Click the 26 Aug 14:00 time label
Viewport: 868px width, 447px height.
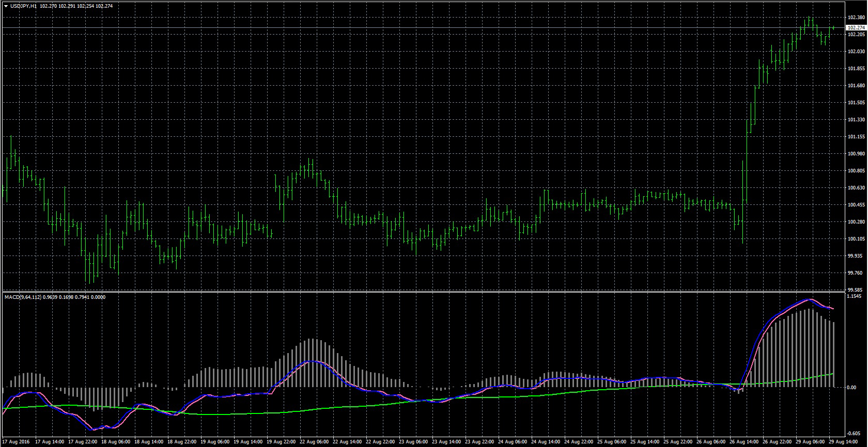744,442
